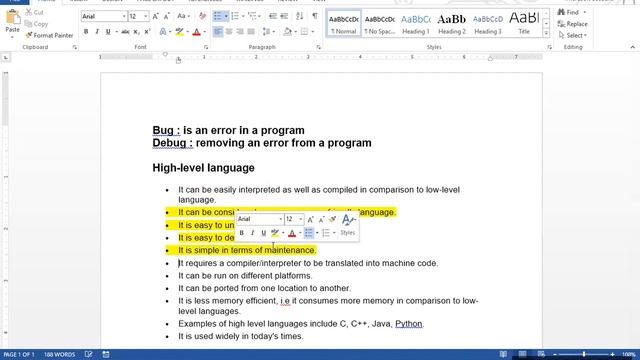Open the Font dialog launcher

(206, 47)
